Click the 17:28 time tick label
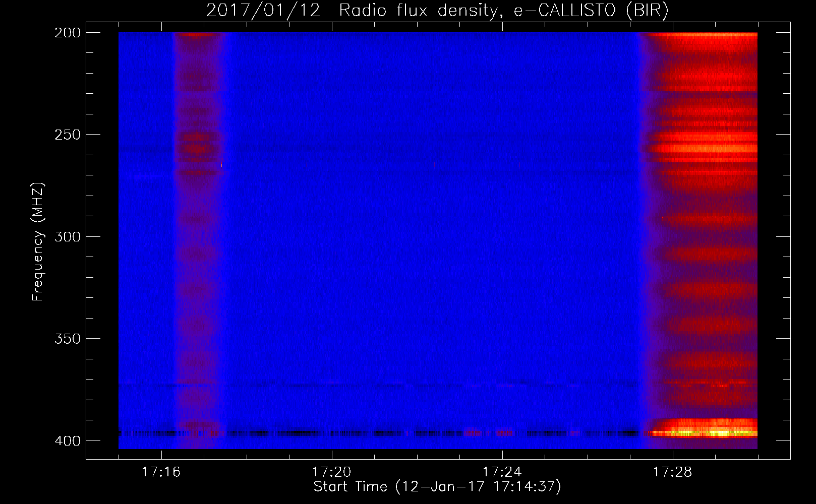The height and width of the screenshot is (504, 816). tap(672, 472)
